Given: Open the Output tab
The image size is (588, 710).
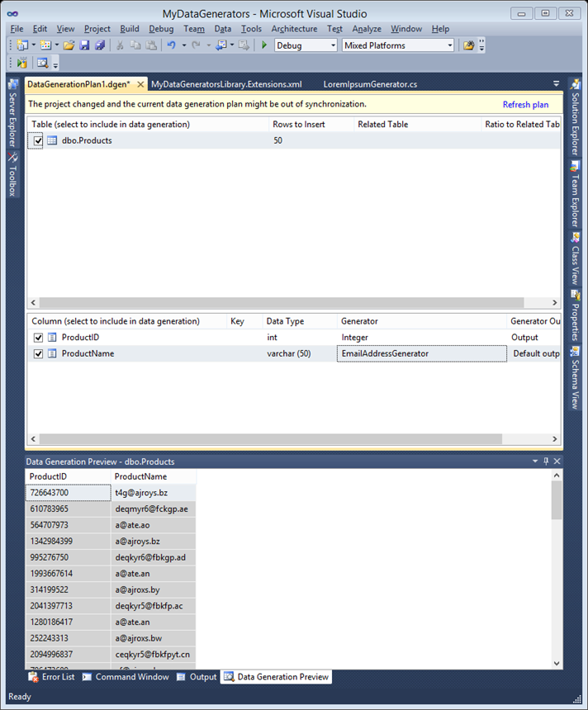Looking at the screenshot, I should (x=197, y=676).
